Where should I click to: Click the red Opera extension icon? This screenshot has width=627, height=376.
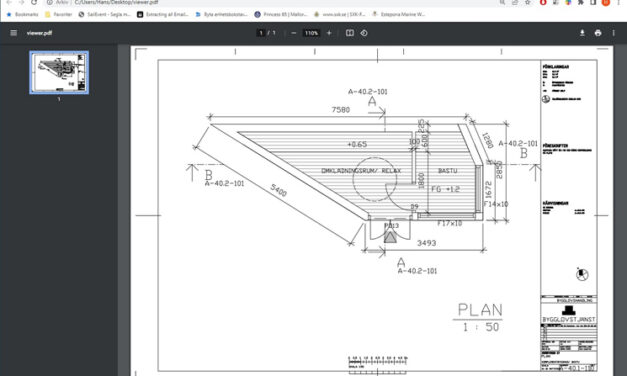click(x=543, y=2)
